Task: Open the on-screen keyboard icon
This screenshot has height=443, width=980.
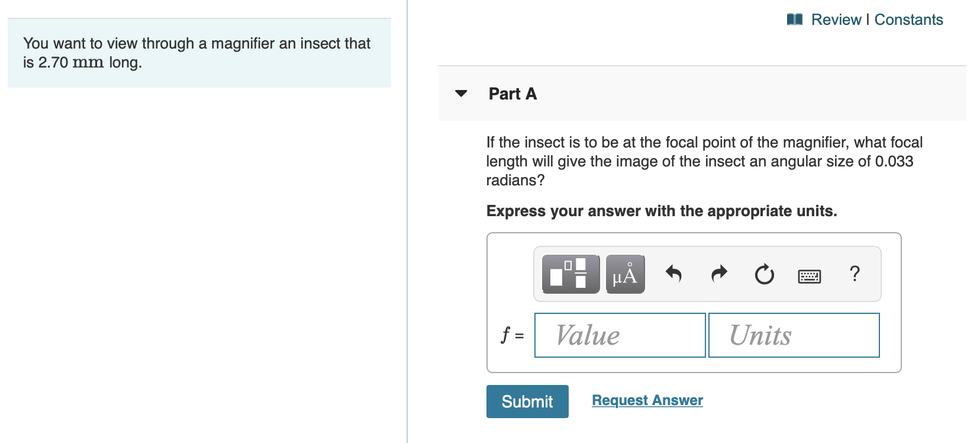Action: click(810, 275)
